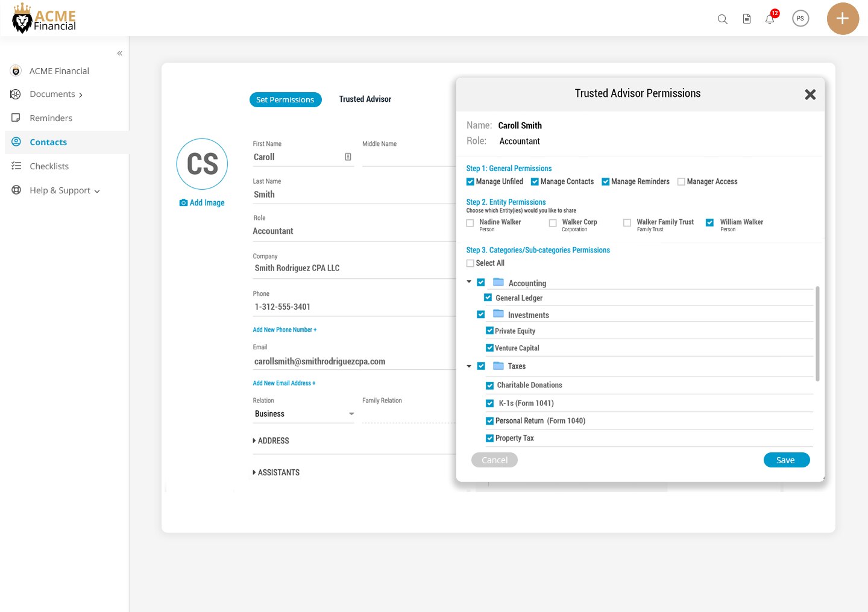The image size is (868, 612).
Task: Open the search icon in the top bar
Action: (x=722, y=19)
